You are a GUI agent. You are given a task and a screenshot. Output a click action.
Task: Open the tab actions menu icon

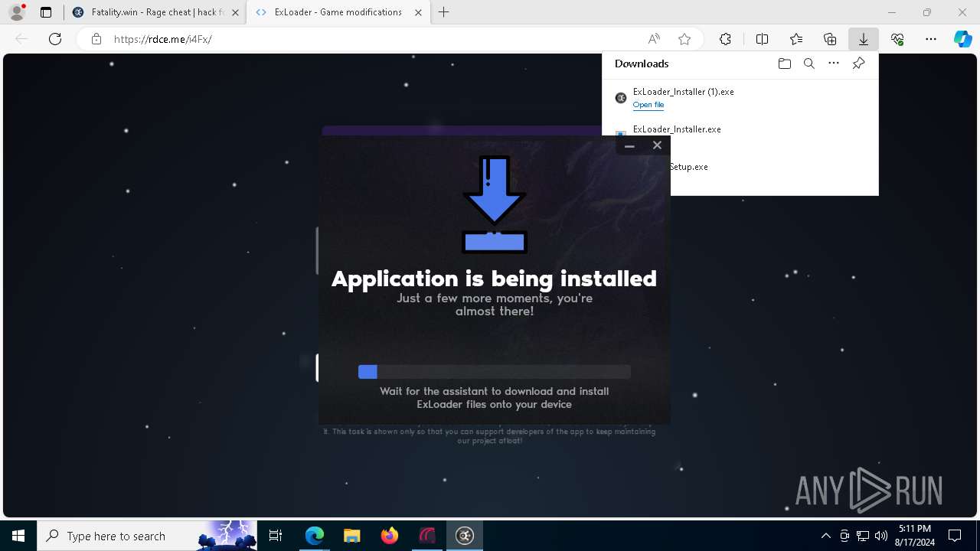(46, 12)
